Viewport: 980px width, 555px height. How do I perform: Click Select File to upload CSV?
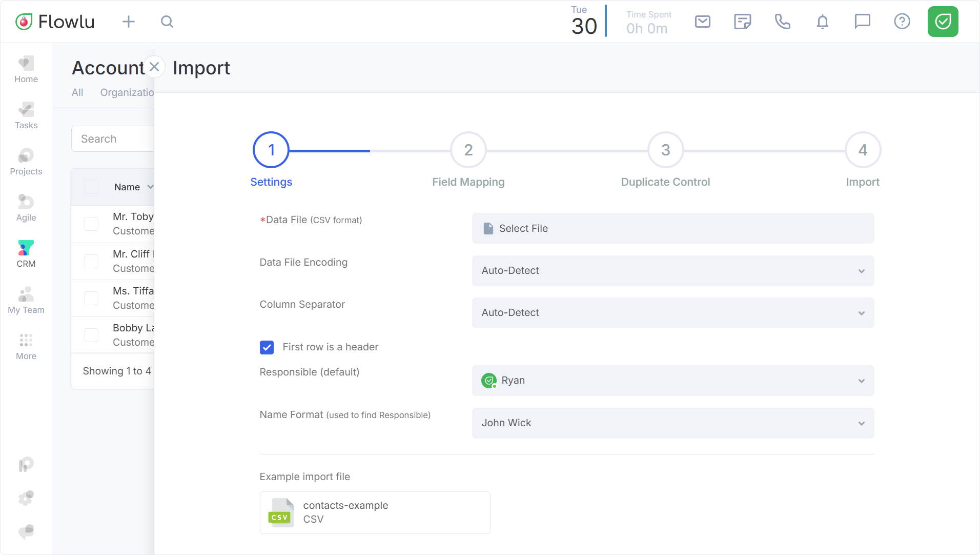pyautogui.click(x=672, y=228)
